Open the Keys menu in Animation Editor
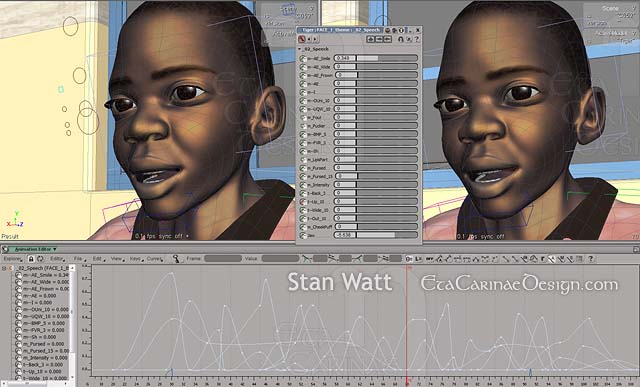 tap(136, 259)
